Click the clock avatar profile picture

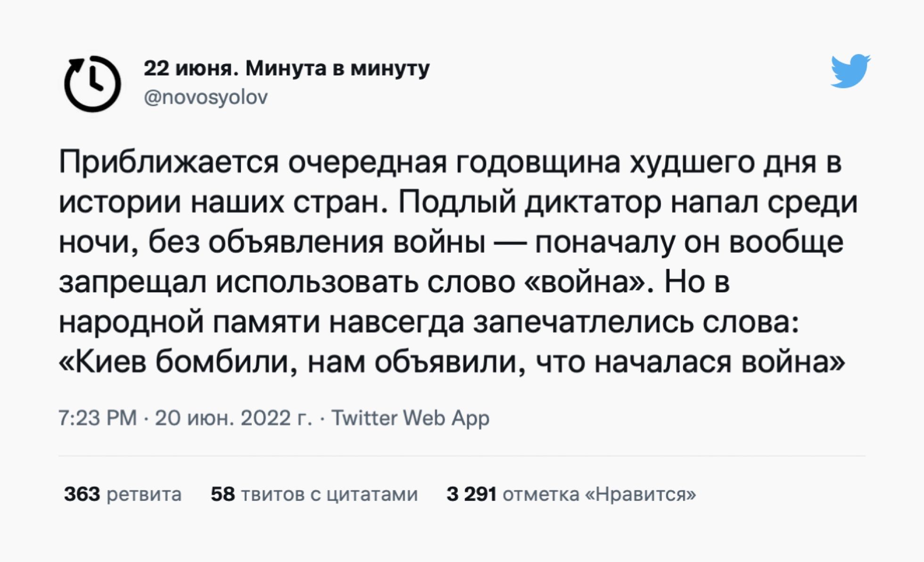pyautogui.click(x=93, y=84)
